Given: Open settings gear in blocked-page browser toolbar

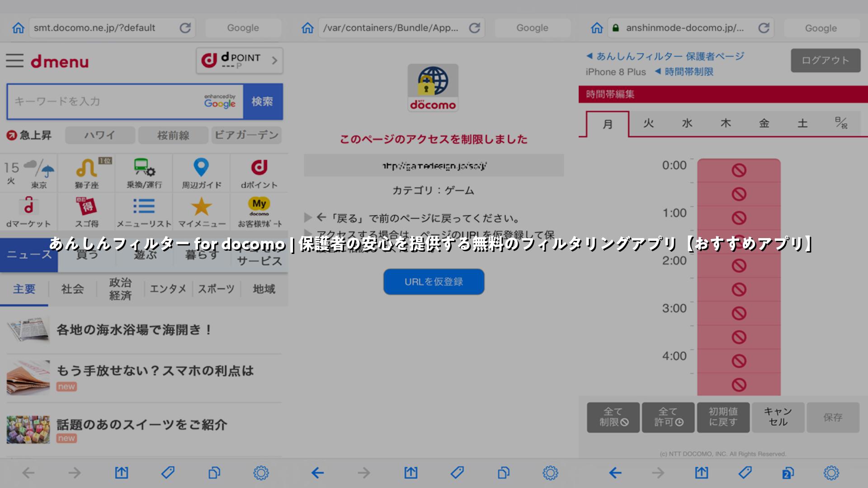Looking at the screenshot, I should click(x=550, y=473).
